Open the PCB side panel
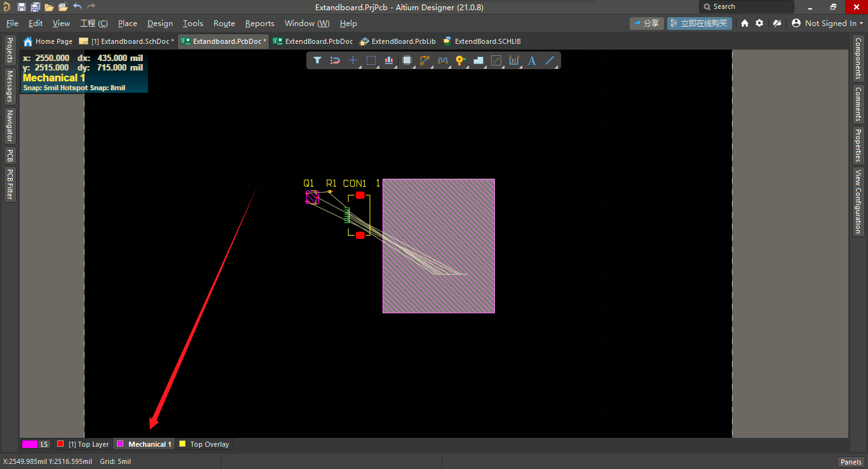 coord(10,156)
